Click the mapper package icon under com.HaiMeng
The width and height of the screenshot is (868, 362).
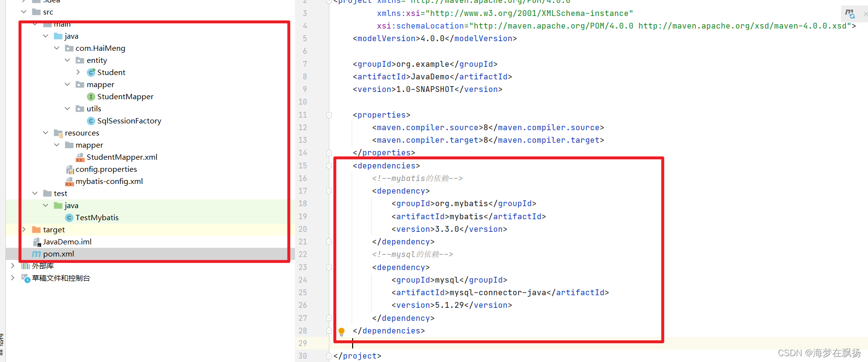point(80,85)
